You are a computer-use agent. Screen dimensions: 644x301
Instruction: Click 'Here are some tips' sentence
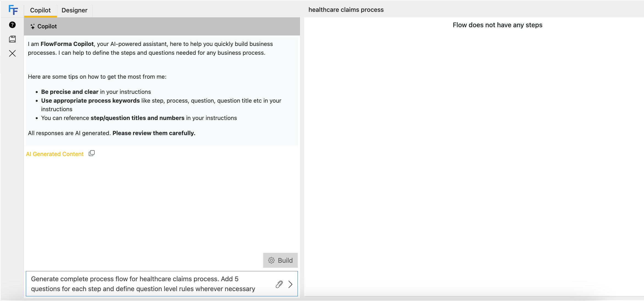pyautogui.click(x=97, y=77)
